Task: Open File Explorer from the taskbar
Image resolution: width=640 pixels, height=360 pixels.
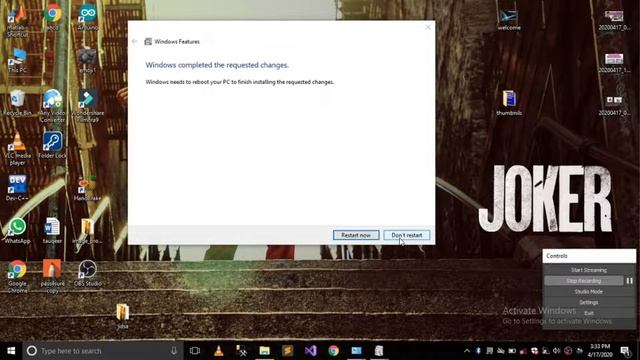Action: pos(264,351)
